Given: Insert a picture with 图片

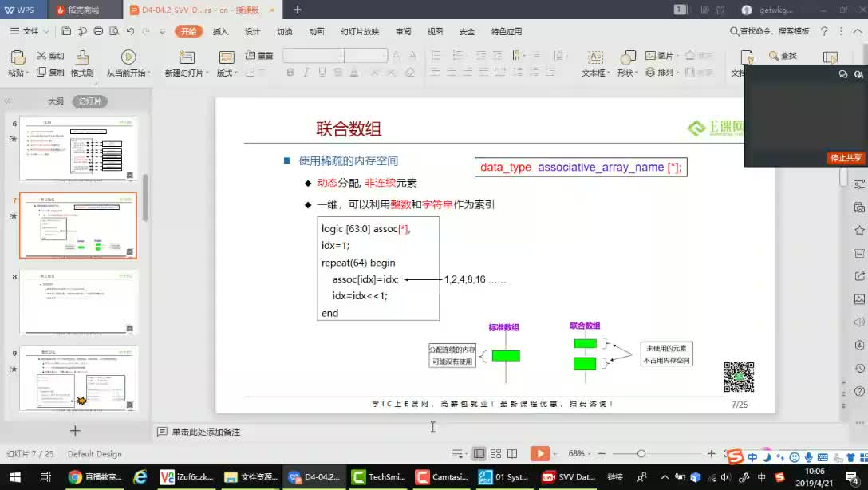Looking at the screenshot, I should click(661, 55).
